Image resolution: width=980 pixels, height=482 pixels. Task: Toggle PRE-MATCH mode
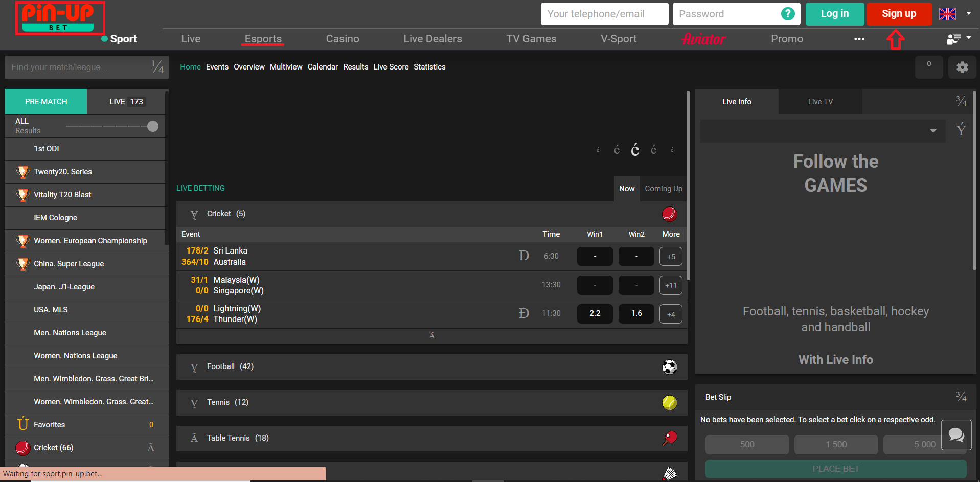click(x=46, y=102)
